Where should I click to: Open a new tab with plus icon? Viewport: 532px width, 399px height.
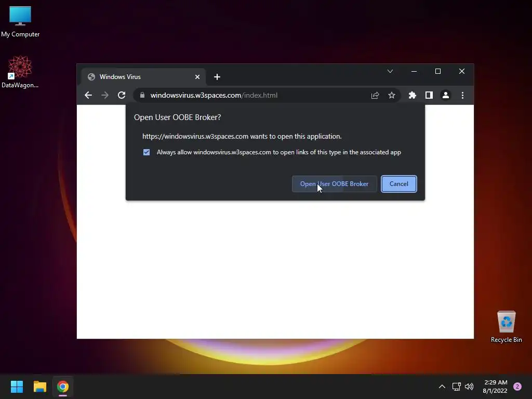217,77
